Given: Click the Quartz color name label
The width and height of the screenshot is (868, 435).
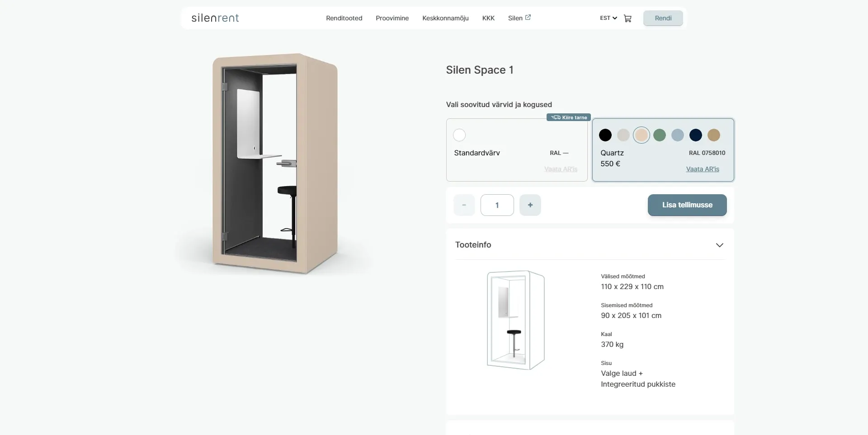Looking at the screenshot, I should click(x=612, y=153).
